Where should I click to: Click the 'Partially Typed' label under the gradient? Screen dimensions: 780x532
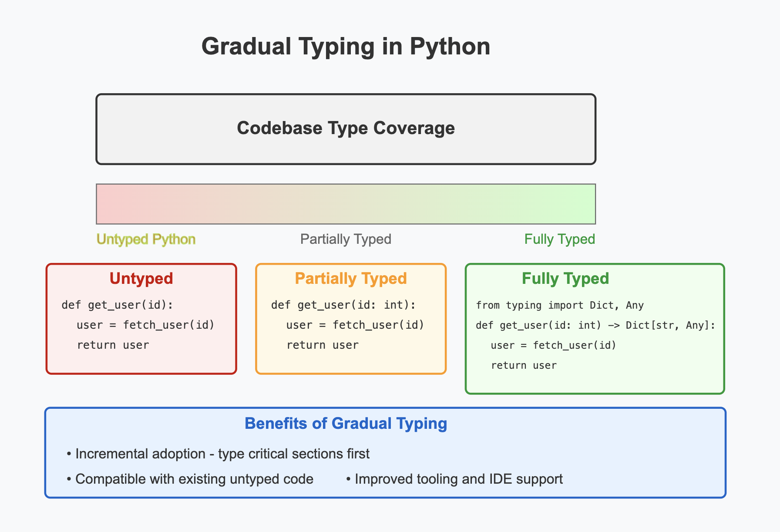(x=345, y=239)
